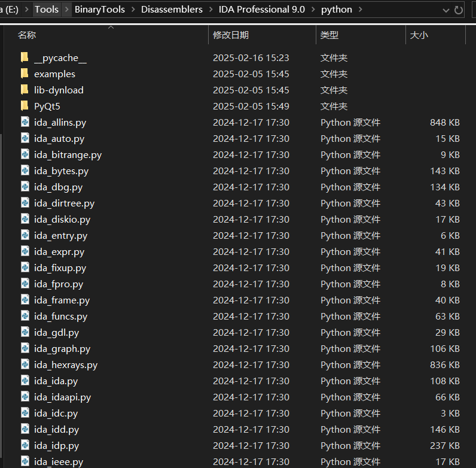Navigate to IDA Professional 9.0 breadcrumb
The height and width of the screenshot is (468, 476).
262,10
